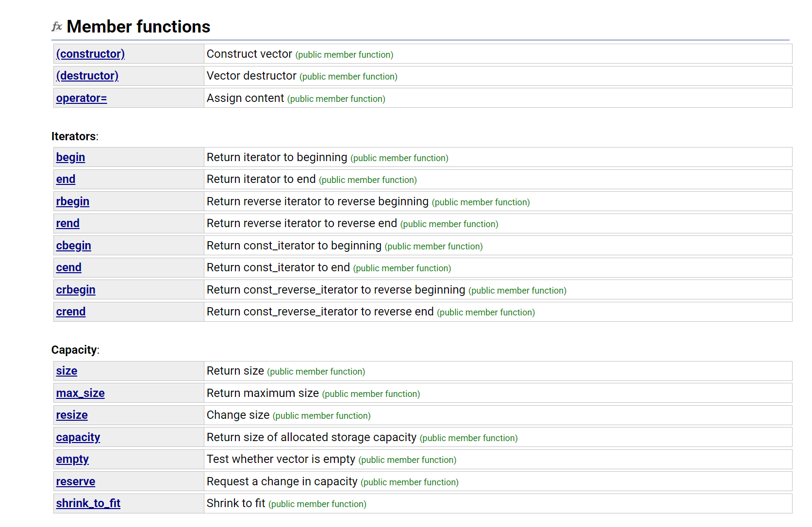Click the end function link
This screenshot has width=812, height=527.
[66, 179]
